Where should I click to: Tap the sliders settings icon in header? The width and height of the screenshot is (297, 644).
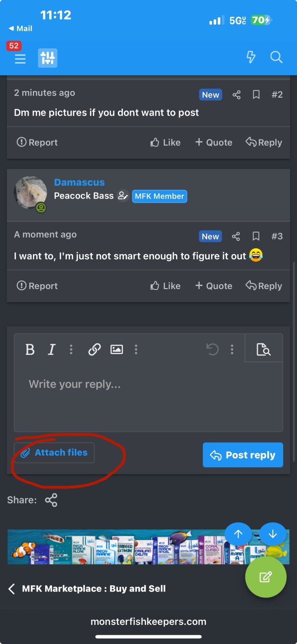click(48, 58)
